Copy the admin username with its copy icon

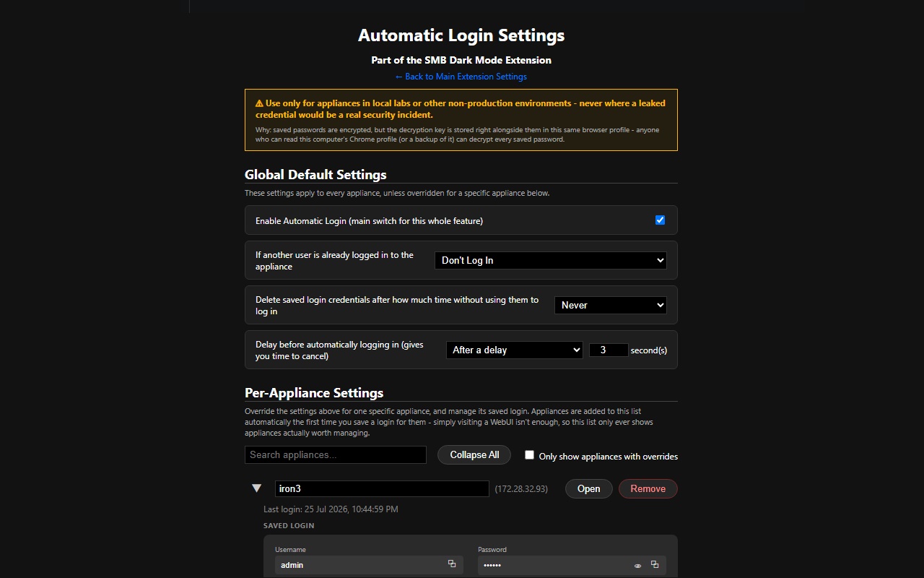click(452, 564)
